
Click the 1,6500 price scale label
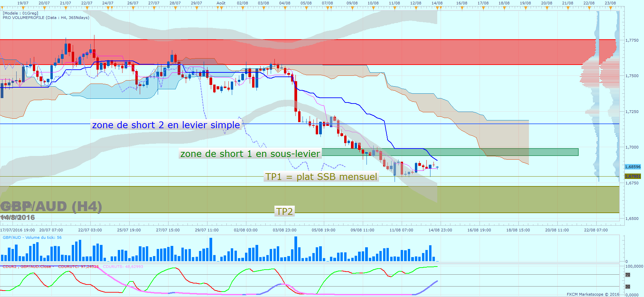tap(632, 219)
